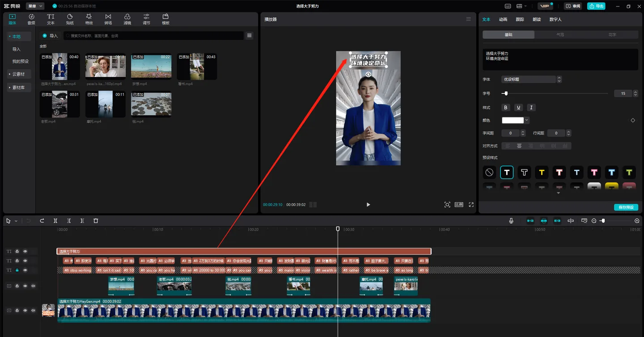The width and height of the screenshot is (644, 337).
Task: Click the 字号 font size slider
Action: click(555, 93)
